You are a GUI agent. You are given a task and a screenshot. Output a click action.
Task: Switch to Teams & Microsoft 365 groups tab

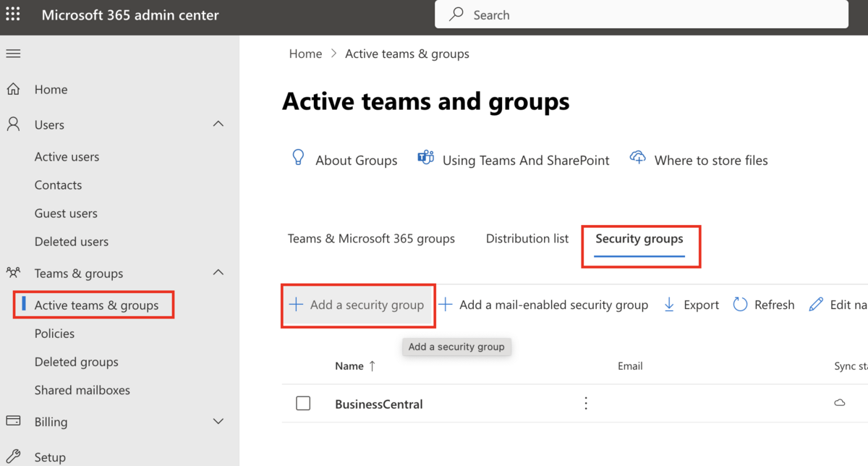coord(371,238)
